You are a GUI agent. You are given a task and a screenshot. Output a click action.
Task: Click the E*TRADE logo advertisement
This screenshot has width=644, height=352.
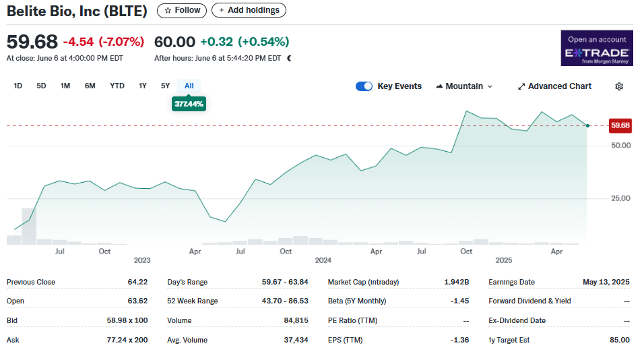click(x=596, y=48)
